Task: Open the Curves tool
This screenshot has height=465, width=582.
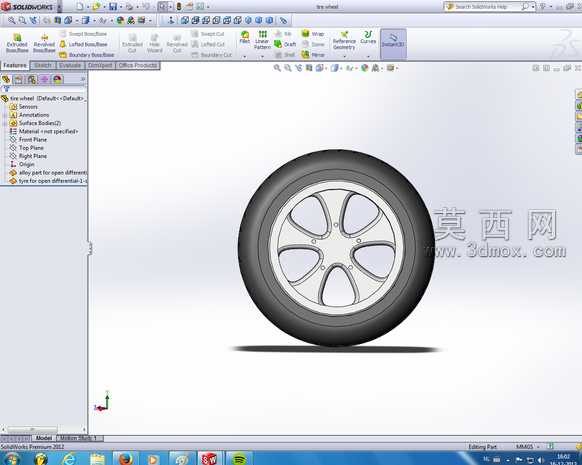Action: click(x=368, y=37)
